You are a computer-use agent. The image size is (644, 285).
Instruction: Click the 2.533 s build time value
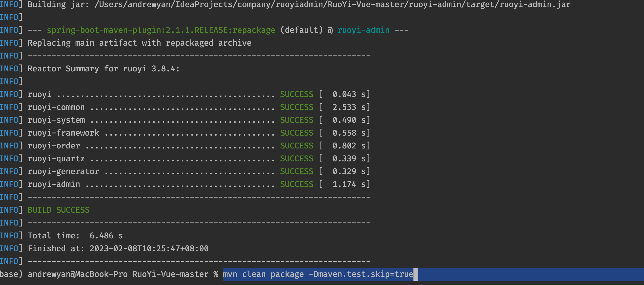click(x=344, y=107)
